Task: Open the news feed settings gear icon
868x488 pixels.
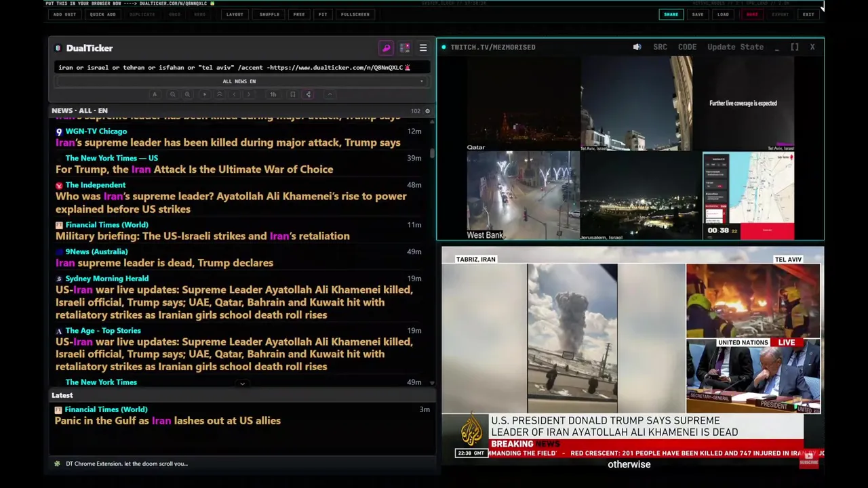Action: pyautogui.click(x=427, y=110)
